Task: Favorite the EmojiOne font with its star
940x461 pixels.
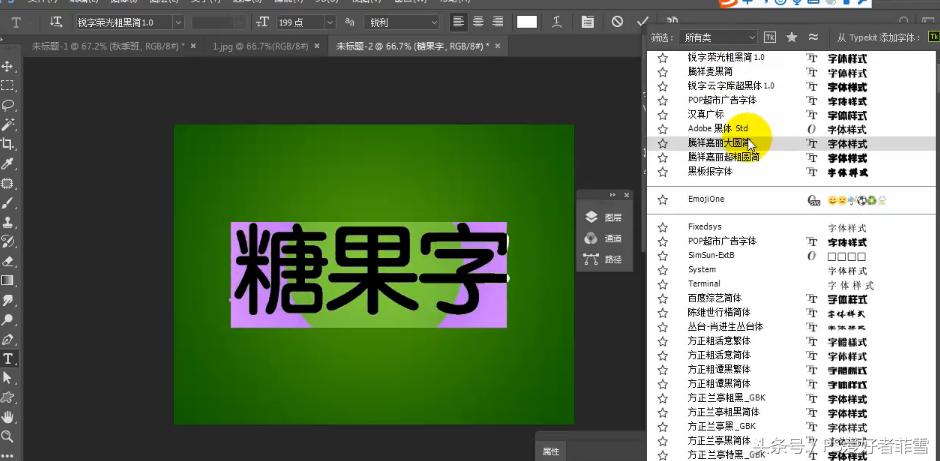Action: (662, 200)
